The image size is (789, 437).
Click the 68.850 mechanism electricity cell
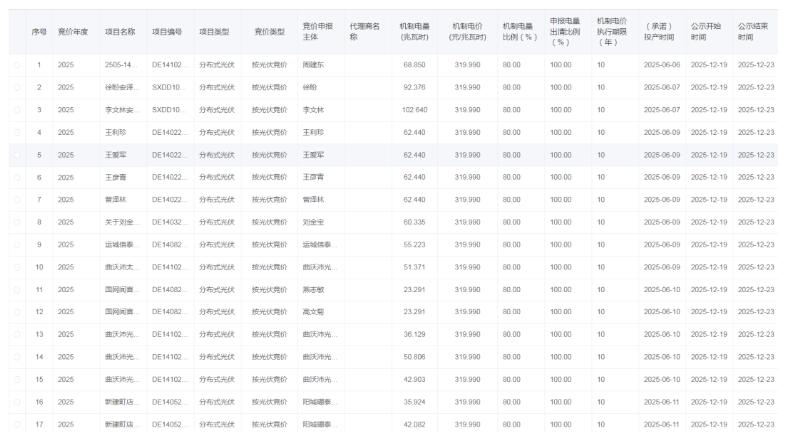pyautogui.click(x=414, y=64)
